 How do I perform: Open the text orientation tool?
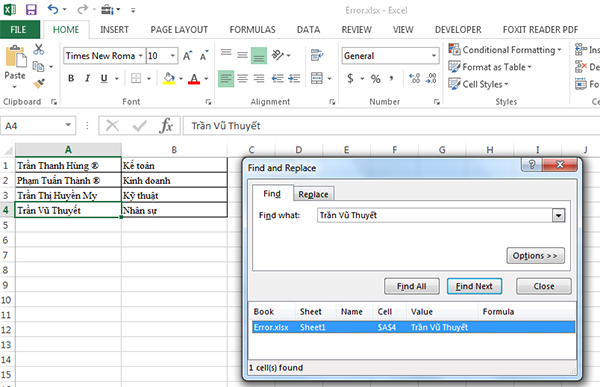click(277, 56)
